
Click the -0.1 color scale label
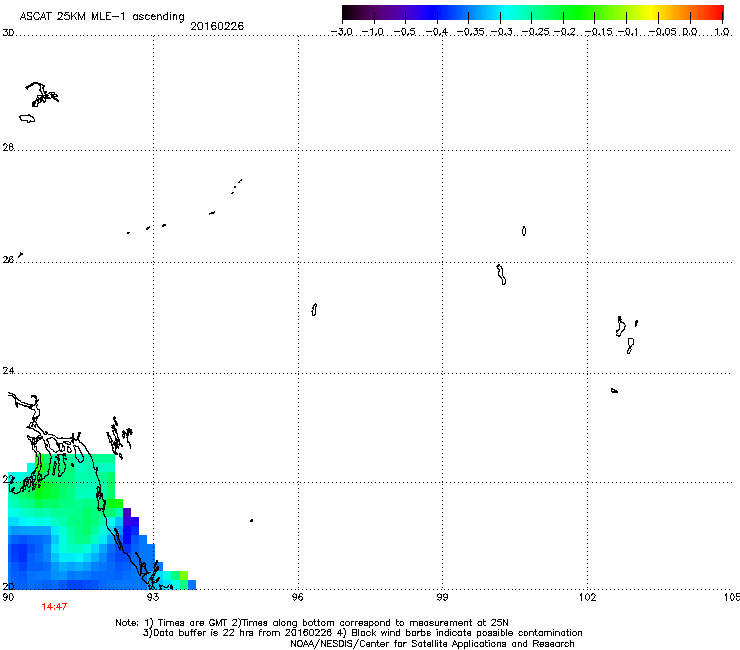628,32
